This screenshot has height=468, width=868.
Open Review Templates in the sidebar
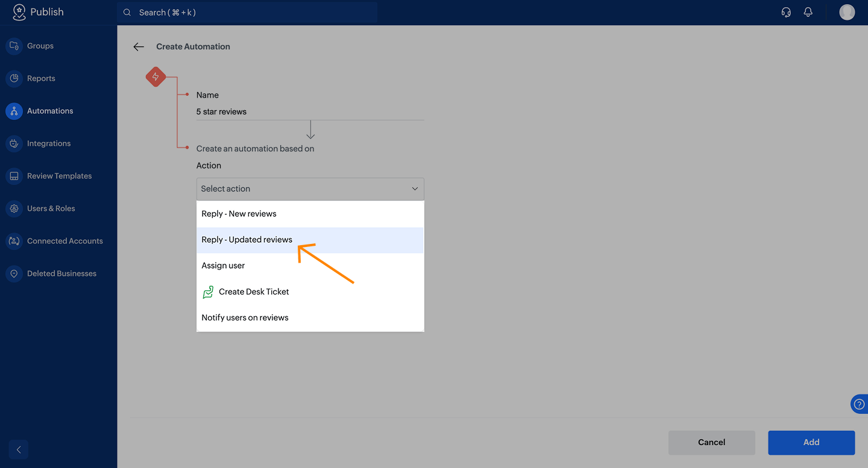point(58,176)
